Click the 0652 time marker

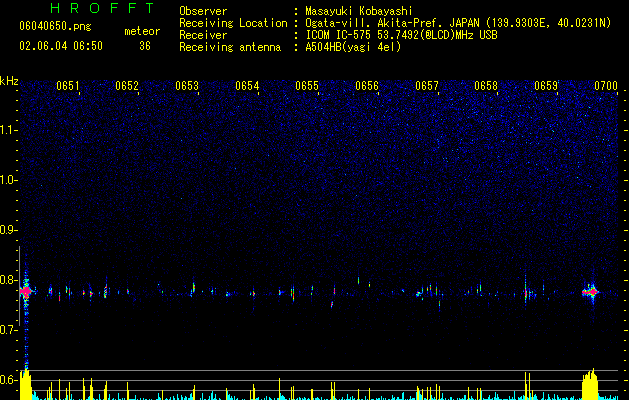click(127, 86)
